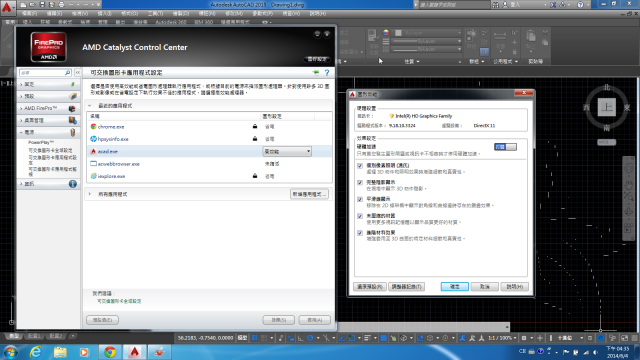Click the restore defaults button in graphics dialog
The width and height of the screenshot is (640, 360).
369,287
